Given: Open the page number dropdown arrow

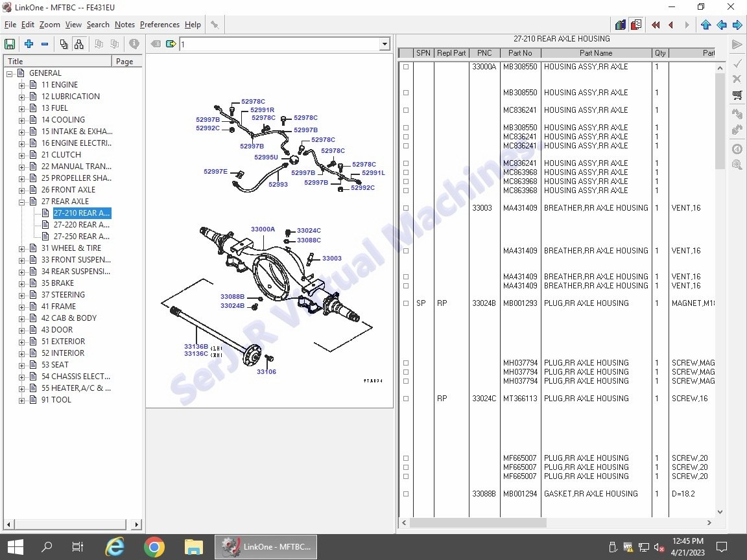Looking at the screenshot, I should (x=385, y=44).
